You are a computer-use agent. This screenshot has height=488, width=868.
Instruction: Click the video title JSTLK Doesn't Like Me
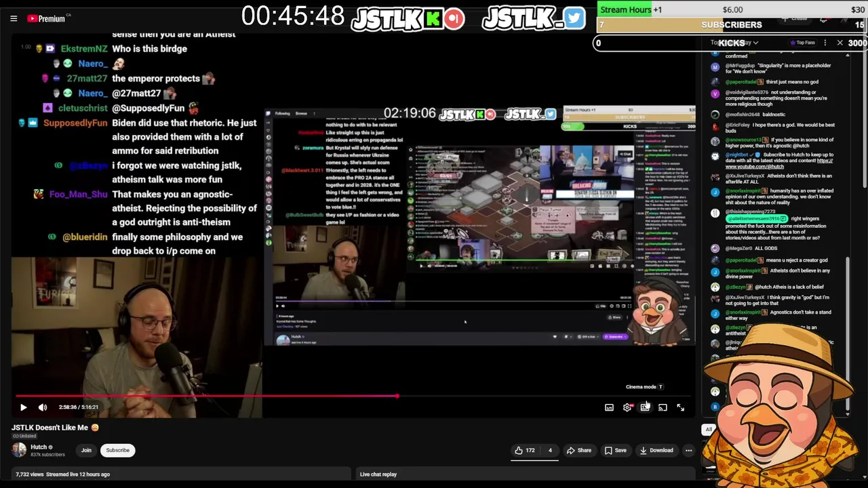(x=55, y=428)
